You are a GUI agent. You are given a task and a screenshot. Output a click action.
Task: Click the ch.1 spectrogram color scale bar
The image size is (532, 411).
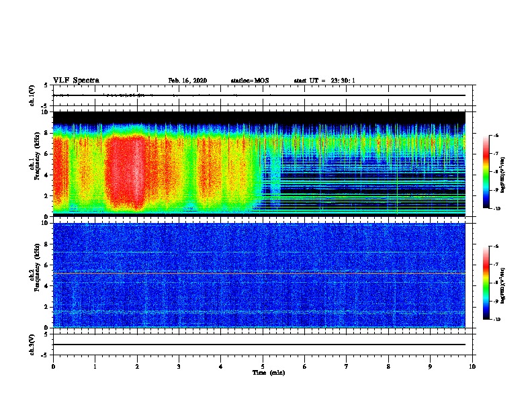pos(486,172)
